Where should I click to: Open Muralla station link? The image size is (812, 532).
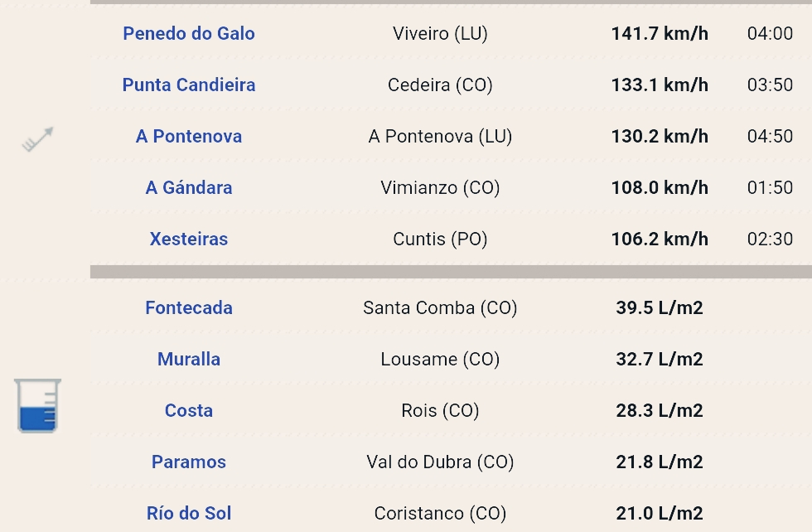pos(189,359)
